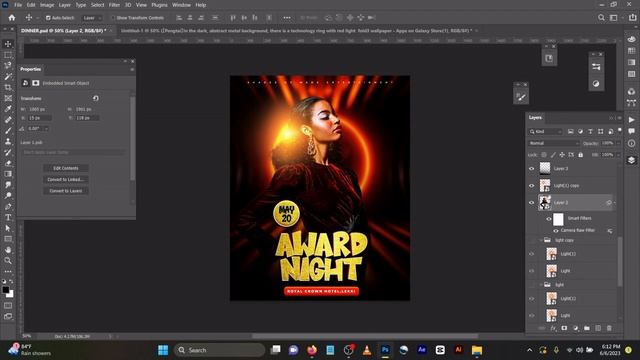Select the Frame tool

(8, 98)
